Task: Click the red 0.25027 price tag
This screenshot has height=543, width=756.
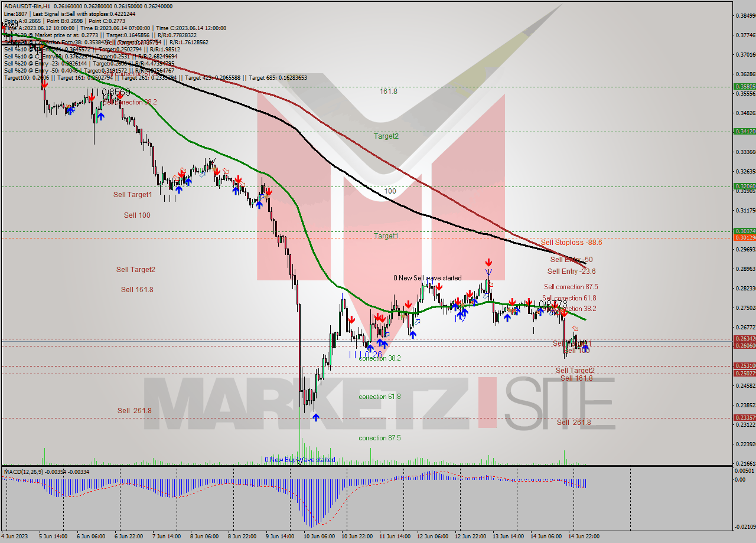Action: click(x=744, y=373)
